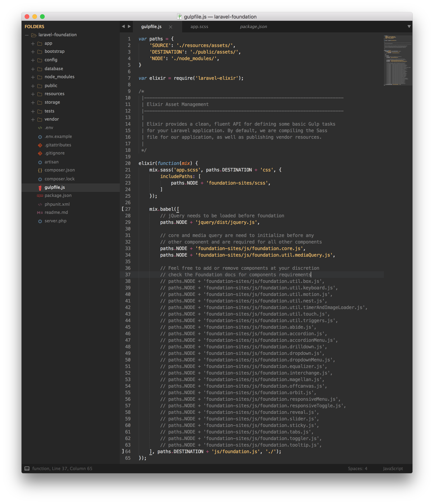Close the gulpfile.js tab
Screen dimensions: 434x504
tap(170, 27)
